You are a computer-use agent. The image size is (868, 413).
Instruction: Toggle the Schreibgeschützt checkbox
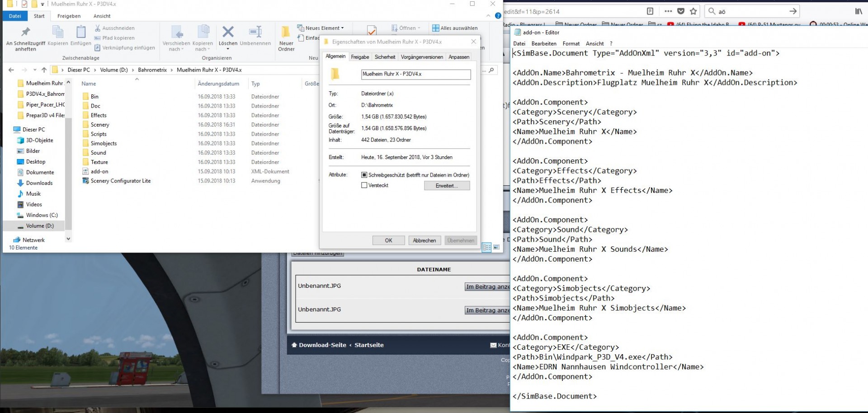pos(364,175)
